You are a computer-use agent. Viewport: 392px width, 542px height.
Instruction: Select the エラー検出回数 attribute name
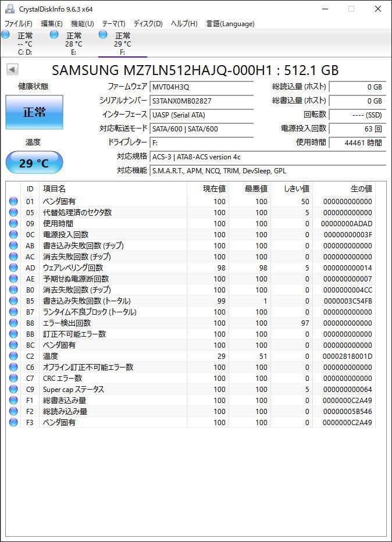(x=67, y=323)
